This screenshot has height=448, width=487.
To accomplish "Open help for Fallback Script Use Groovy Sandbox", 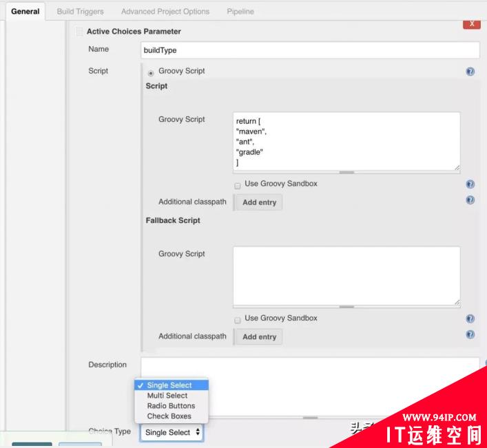I will click(x=470, y=319).
